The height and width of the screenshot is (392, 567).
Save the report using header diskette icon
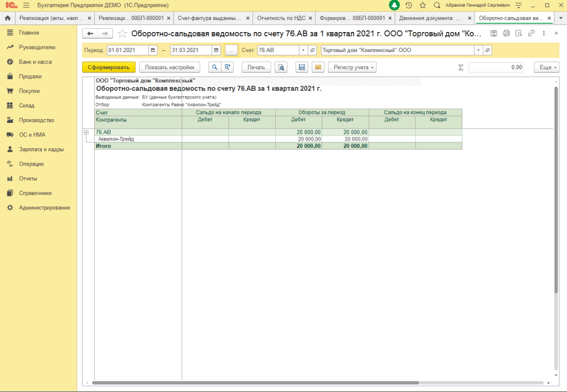point(493,33)
